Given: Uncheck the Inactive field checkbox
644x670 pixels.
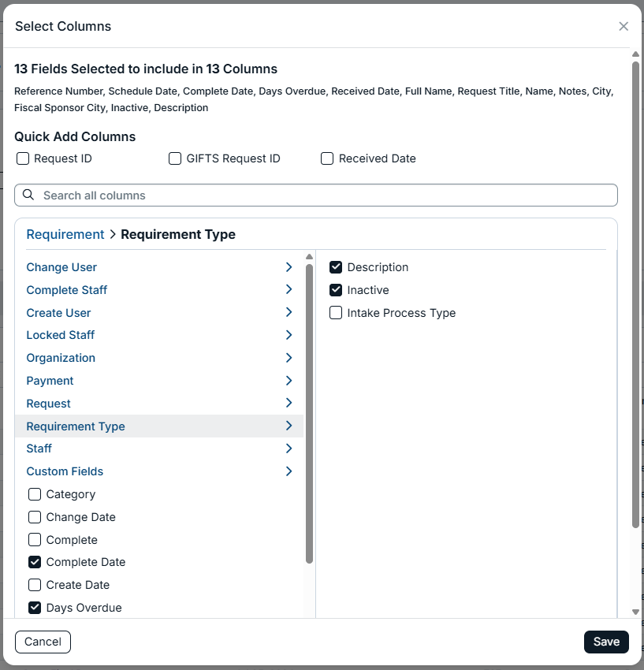Looking at the screenshot, I should click(336, 290).
